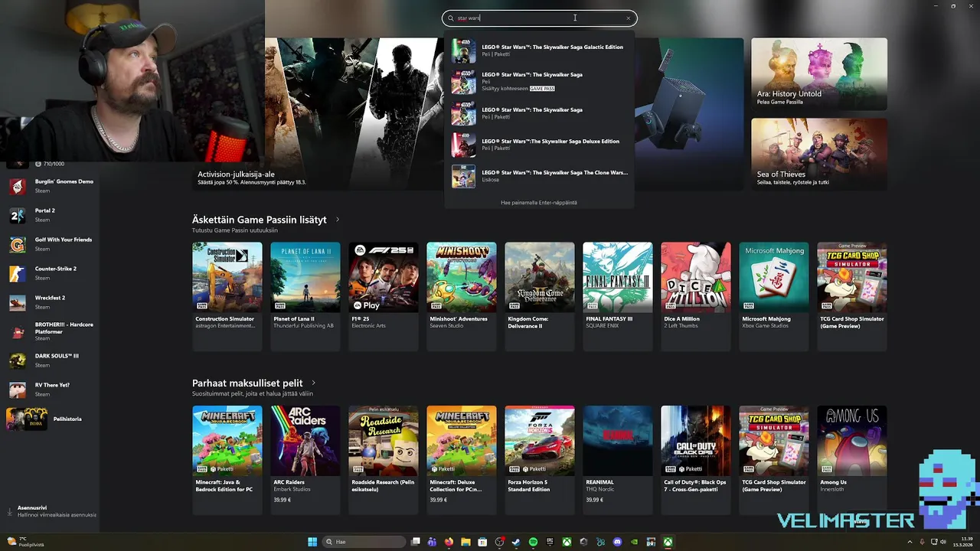Launch Firefox from the taskbar

(x=449, y=542)
